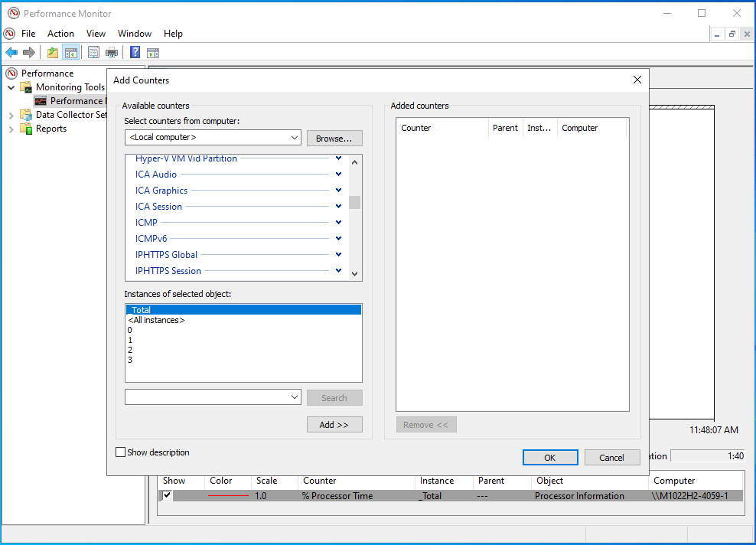Uncheck Show for % Processor Time counter
The height and width of the screenshot is (545, 756).
(x=168, y=496)
